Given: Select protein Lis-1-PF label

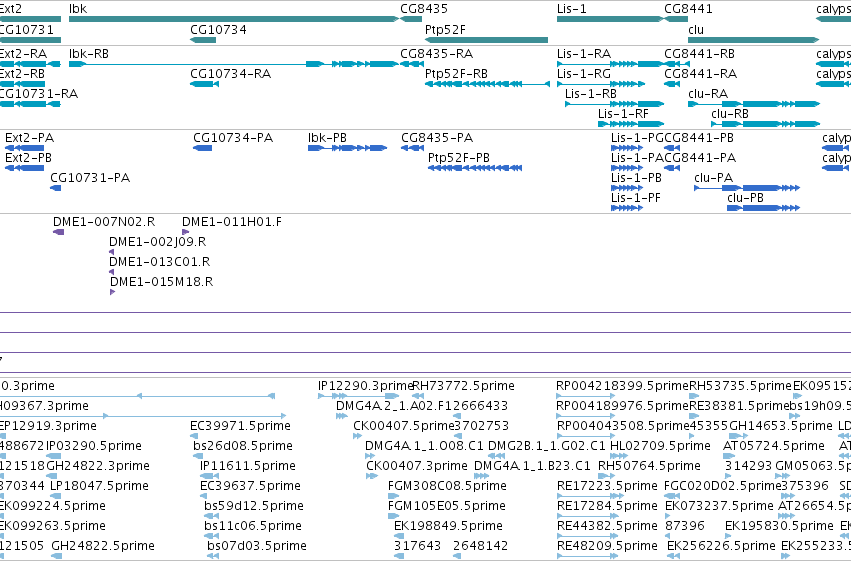Looking at the screenshot, I should (x=636, y=198).
